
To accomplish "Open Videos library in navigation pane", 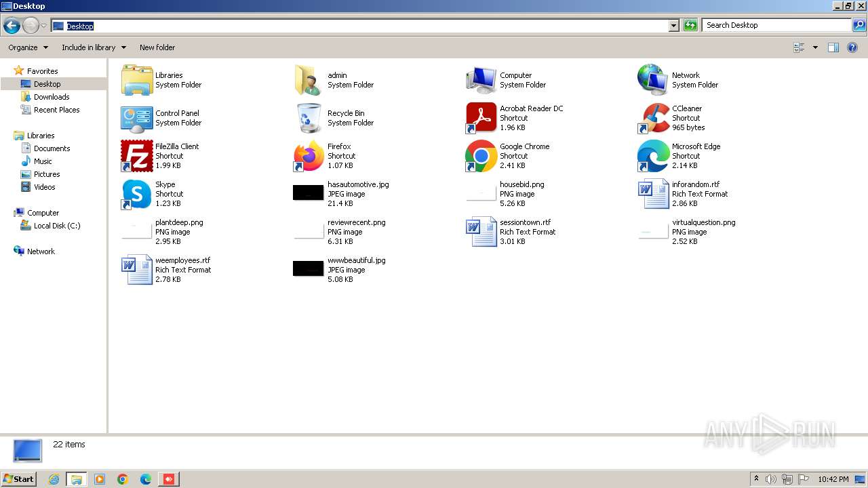I will pyautogui.click(x=44, y=187).
